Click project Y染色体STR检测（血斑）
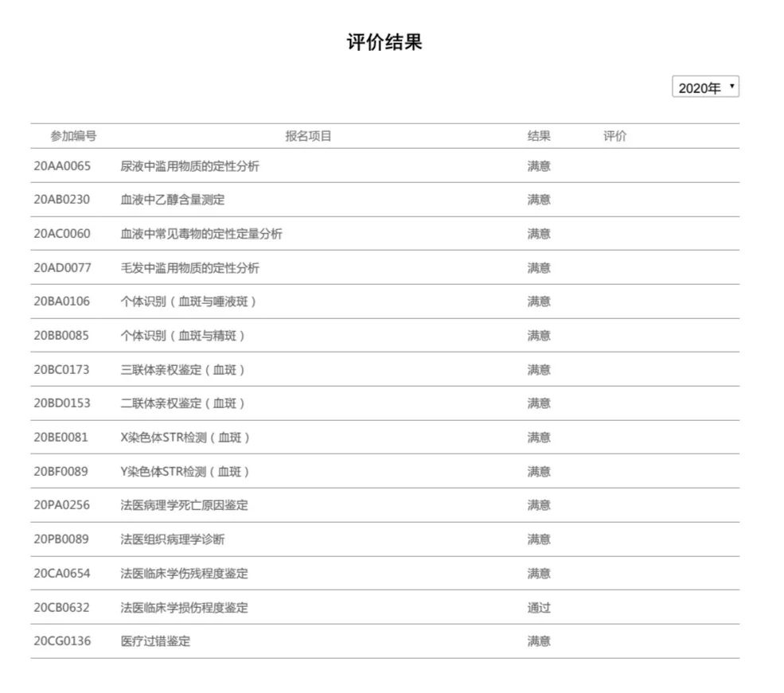Screen dimensions: 784x693 185,471
